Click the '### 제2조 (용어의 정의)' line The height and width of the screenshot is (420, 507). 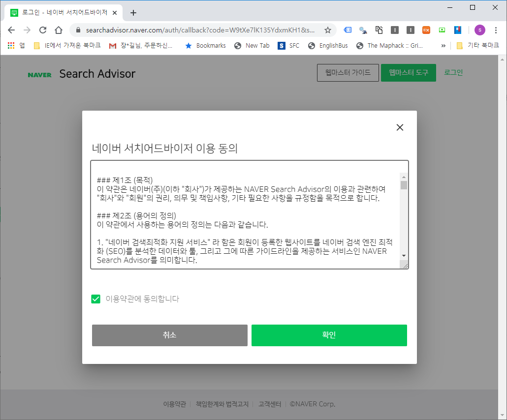pyautogui.click(x=136, y=215)
